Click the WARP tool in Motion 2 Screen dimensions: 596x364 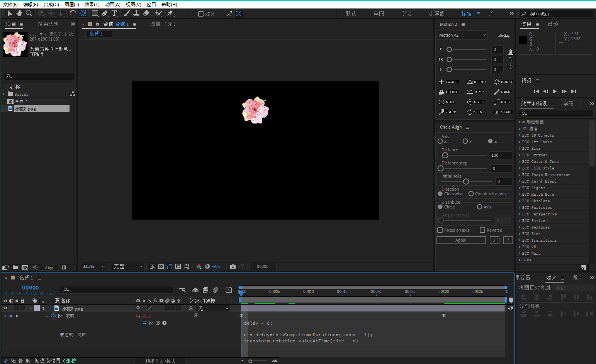(x=448, y=112)
